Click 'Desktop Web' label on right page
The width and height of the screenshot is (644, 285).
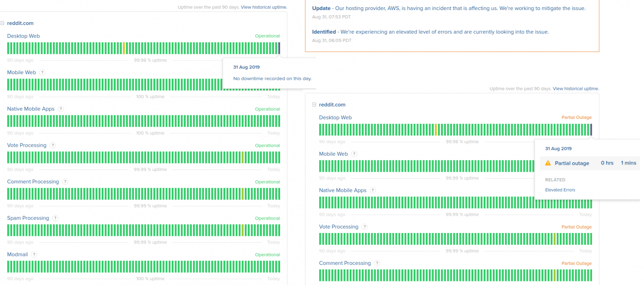[335, 117]
